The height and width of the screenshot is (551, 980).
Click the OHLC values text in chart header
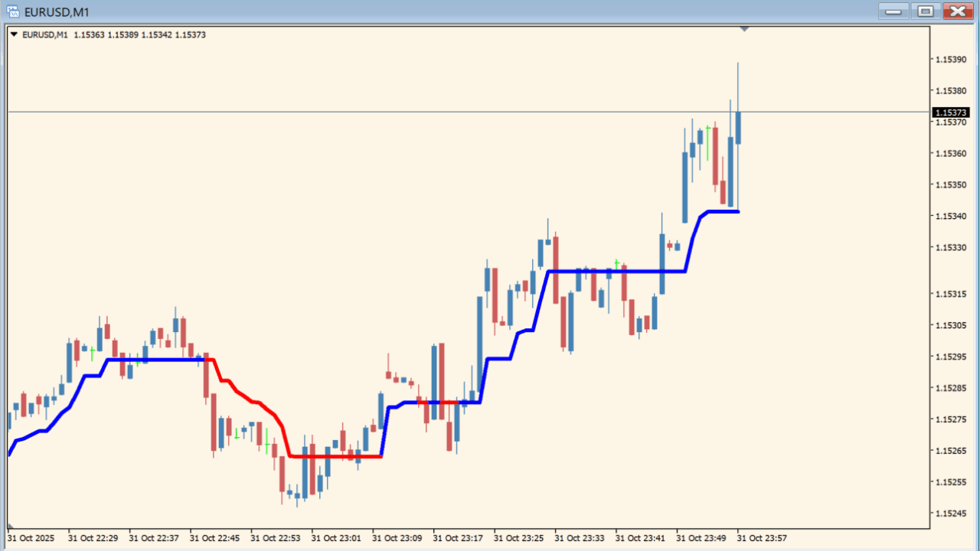pyautogui.click(x=139, y=34)
